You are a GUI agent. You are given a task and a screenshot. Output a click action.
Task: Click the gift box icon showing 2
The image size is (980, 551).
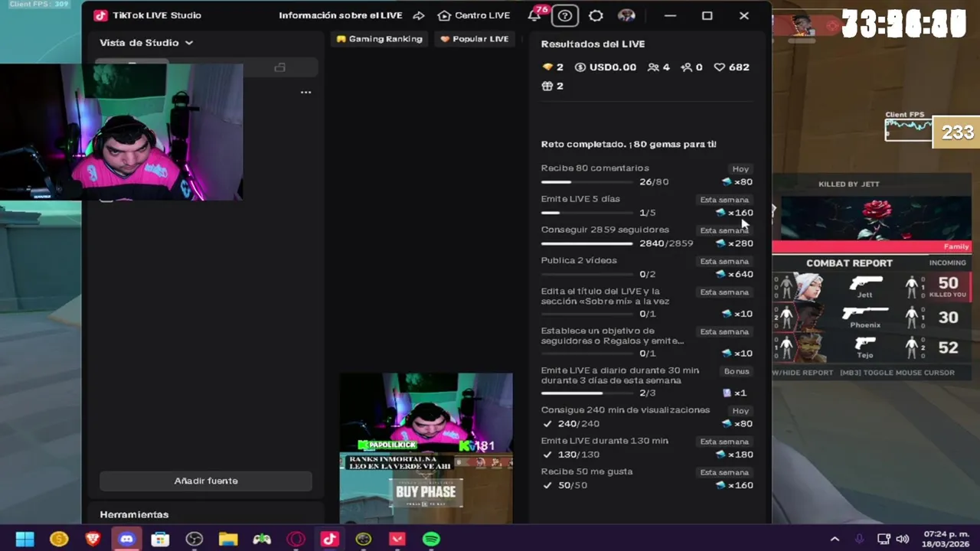[547, 86]
